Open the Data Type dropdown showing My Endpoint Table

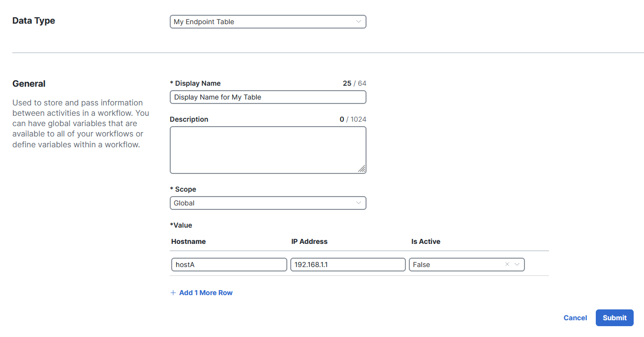tap(268, 22)
